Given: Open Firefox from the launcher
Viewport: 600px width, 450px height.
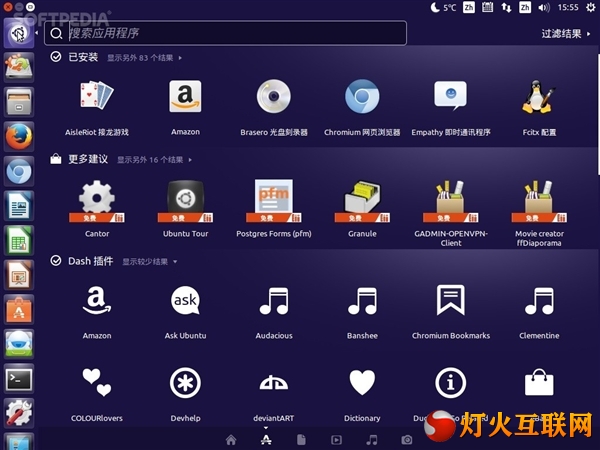Looking at the screenshot, I should [x=19, y=137].
